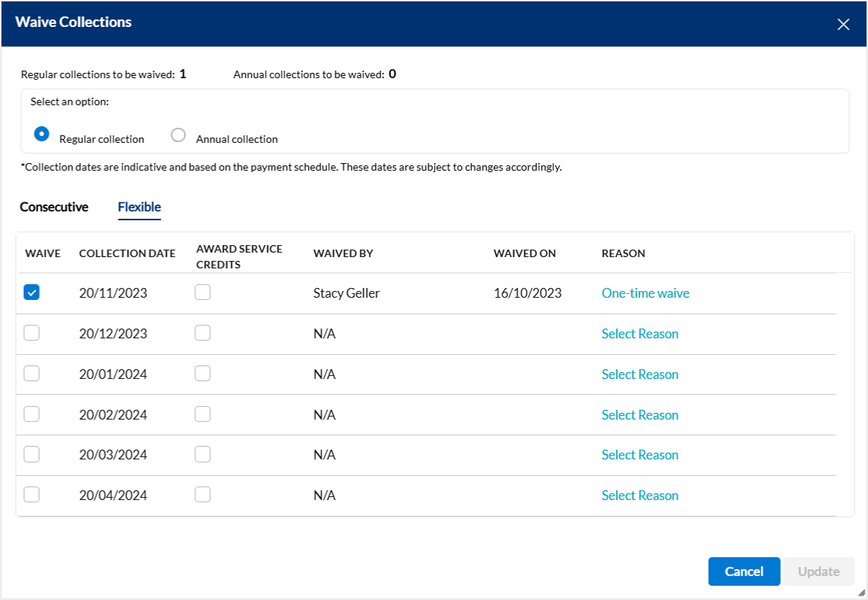This screenshot has height=600, width=868.
Task: Check the waive box for 20/12/2023
Action: click(32, 333)
